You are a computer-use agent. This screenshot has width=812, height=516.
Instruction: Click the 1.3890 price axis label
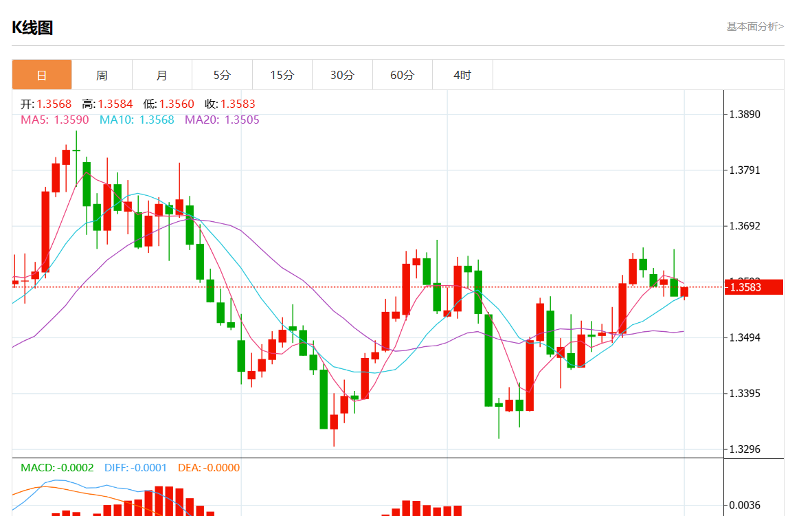(745, 115)
